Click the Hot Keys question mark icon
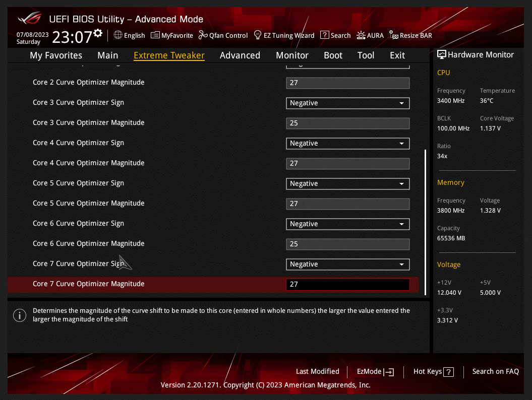The image size is (532, 400). pos(448,372)
